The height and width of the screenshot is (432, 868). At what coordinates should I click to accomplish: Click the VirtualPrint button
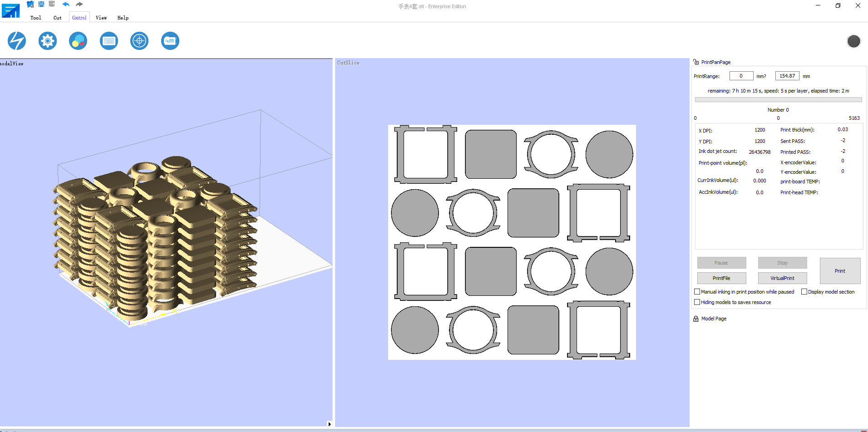pyautogui.click(x=782, y=278)
